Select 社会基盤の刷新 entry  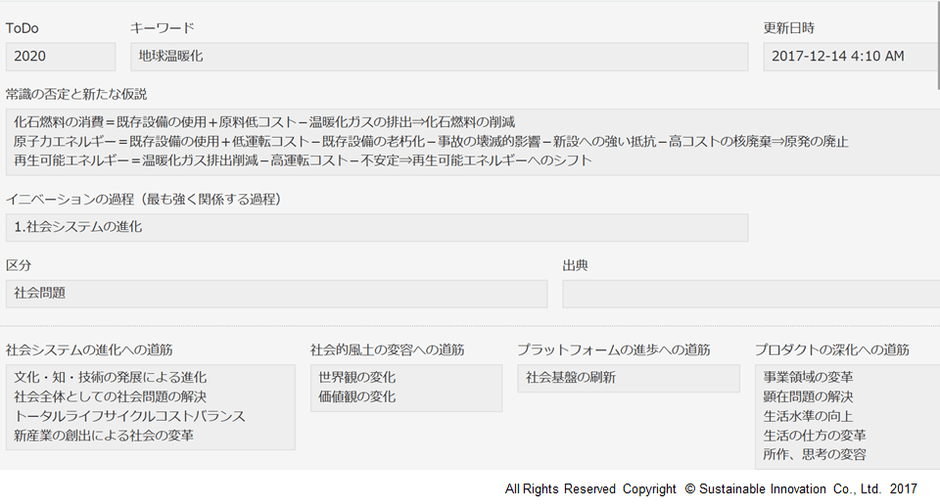click(570, 378)
